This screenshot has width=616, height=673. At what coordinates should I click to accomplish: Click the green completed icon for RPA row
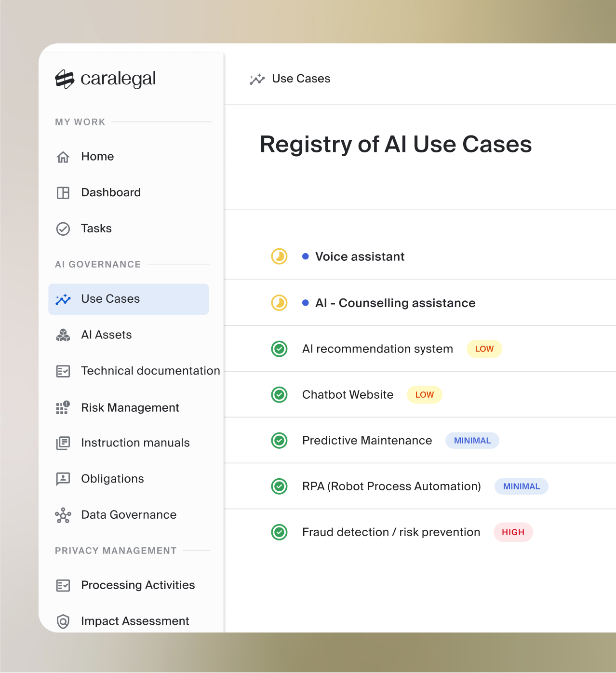[280, 486]
